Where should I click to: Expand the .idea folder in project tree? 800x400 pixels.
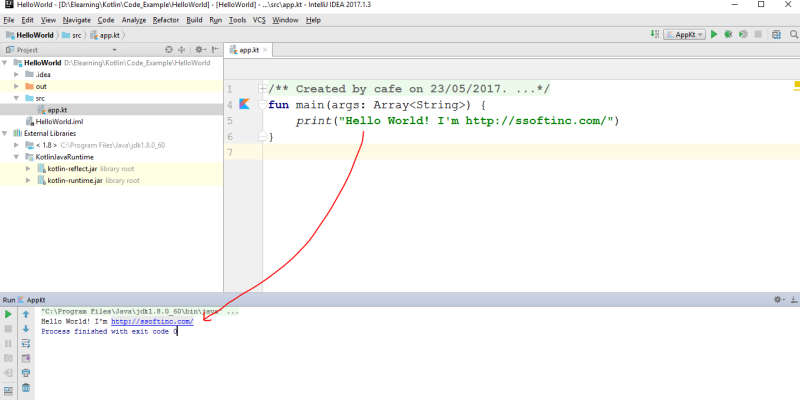point(17,74)
